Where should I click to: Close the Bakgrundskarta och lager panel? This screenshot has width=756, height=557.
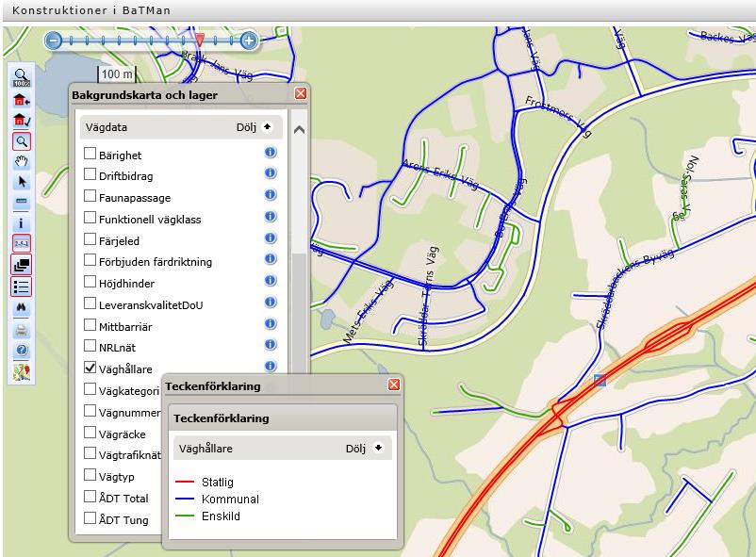[301, 93]
